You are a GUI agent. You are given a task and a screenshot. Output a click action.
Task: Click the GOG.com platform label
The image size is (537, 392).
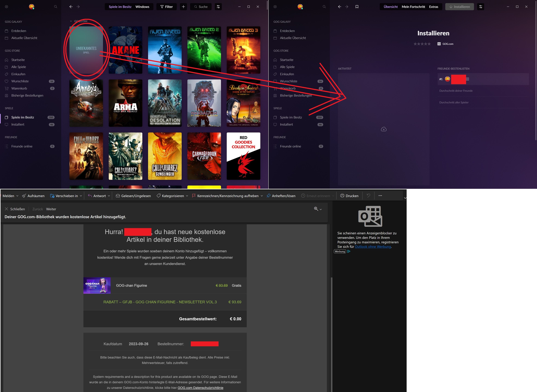(445, 44)
